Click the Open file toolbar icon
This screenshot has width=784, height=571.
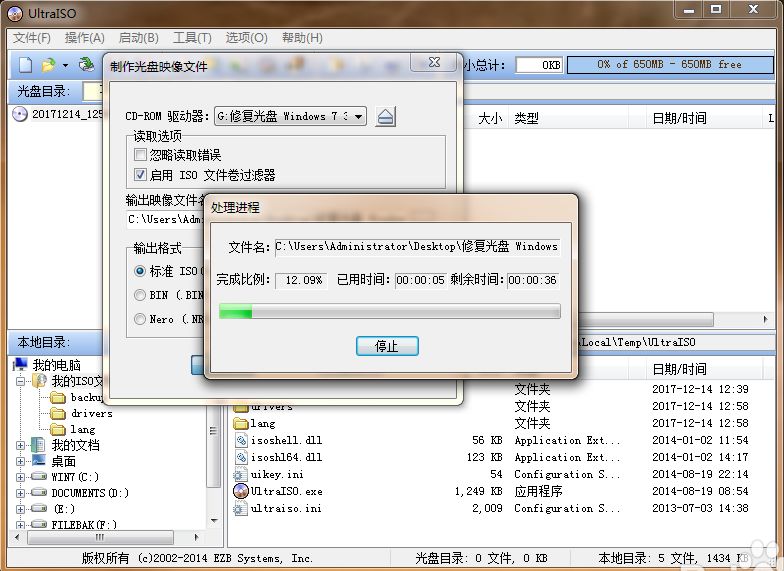(48, 65)
